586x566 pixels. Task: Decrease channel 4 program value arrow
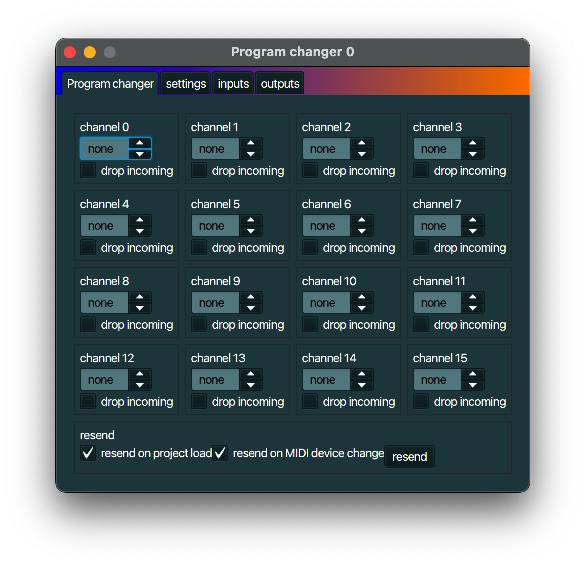coord(140,231)
